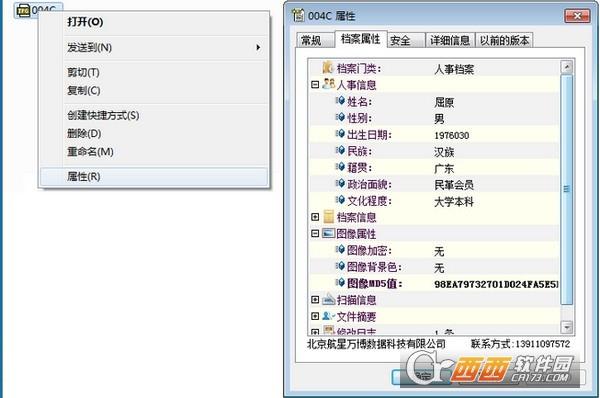Image resolution: width=600 pixels, height=398 pixels.
Task: Choose 打开(O) from the context menu
Action: (85, 22)
